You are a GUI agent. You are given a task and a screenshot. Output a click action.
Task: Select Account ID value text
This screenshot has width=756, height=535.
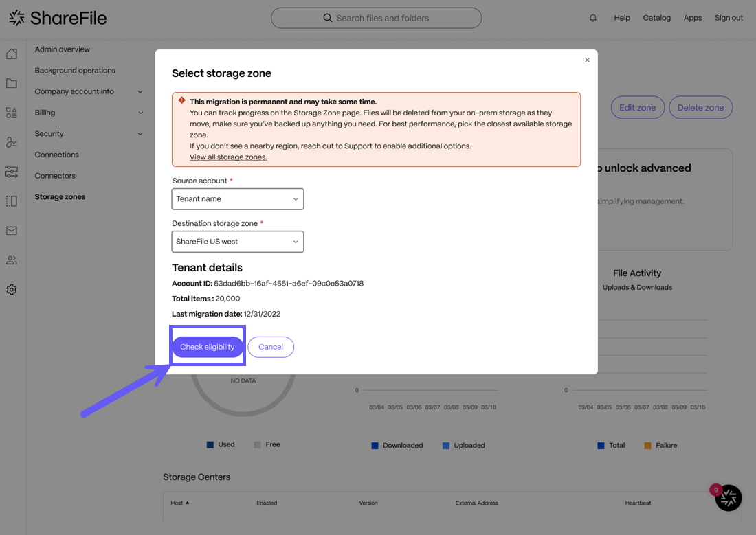pyautogui.click(x=289, y=284)
